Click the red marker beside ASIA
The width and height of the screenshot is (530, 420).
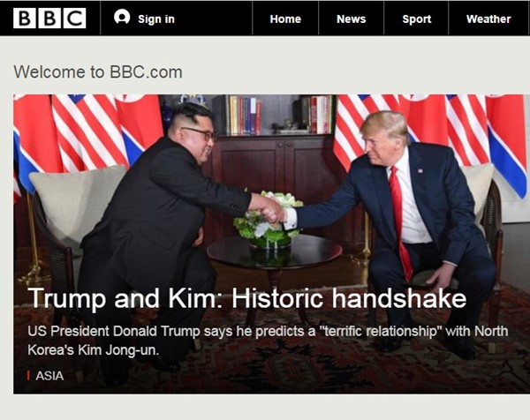pos(29,376)
